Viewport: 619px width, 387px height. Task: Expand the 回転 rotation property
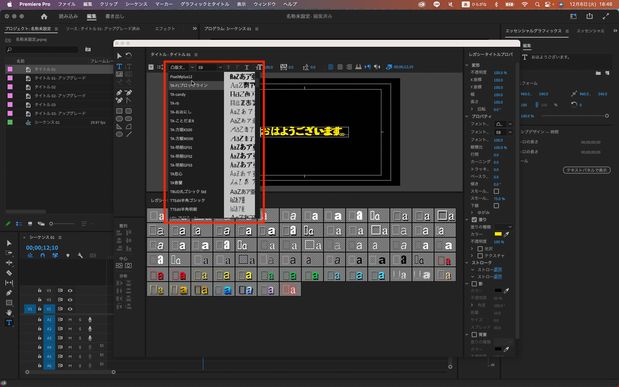point(472,109)
